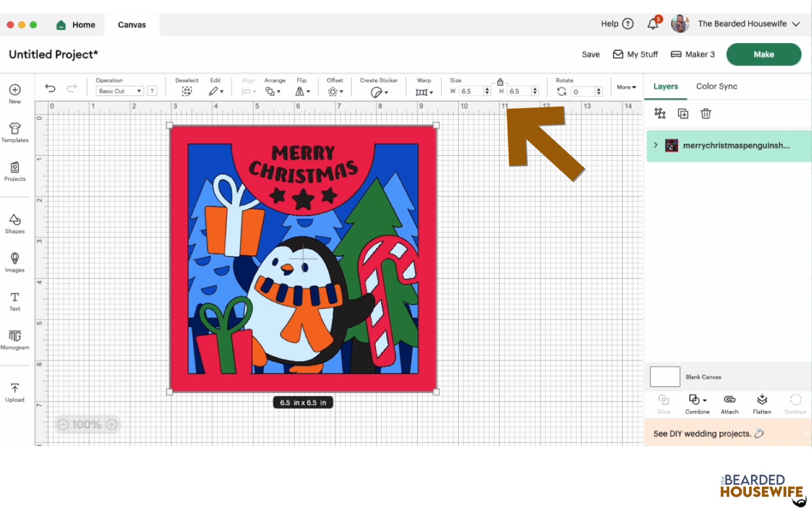Screen dimensions: 812x516
Task: Click the height size input field
Action: 519,91
